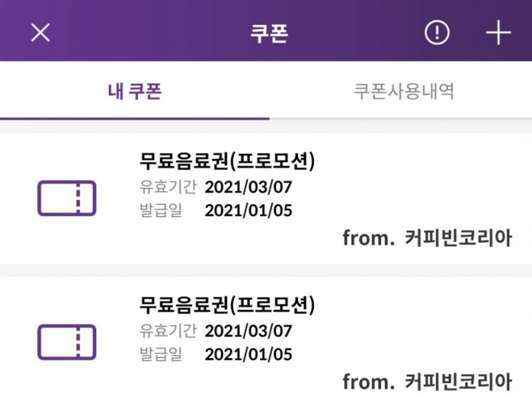Tap first coupon's 발급일 2021/01/05 date

[x=248, y=210]
